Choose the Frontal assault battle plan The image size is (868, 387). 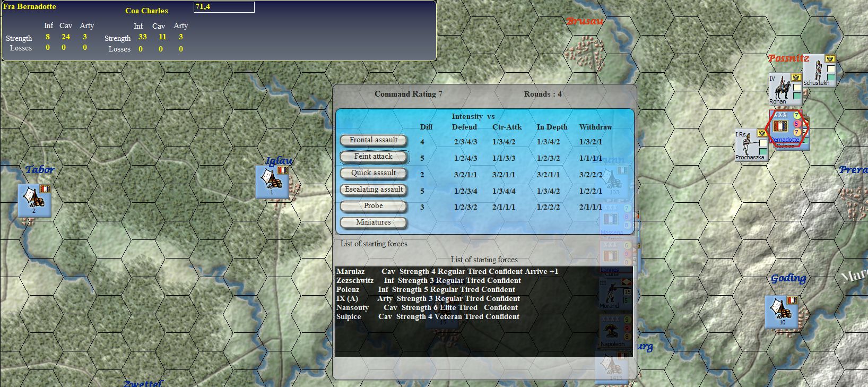click(374, 140)
